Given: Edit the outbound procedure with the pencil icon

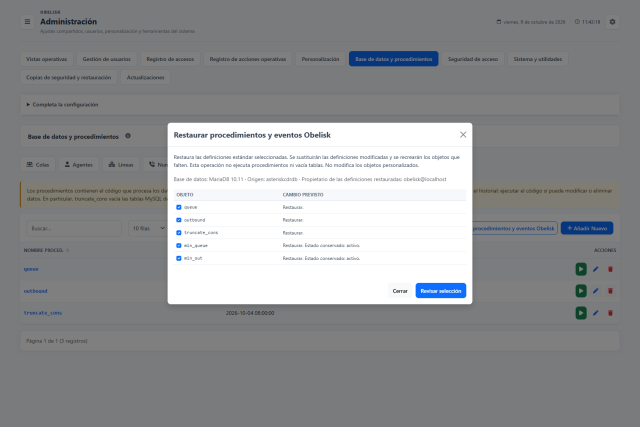Looking at the screenshot, I should (x=596, y=291).
